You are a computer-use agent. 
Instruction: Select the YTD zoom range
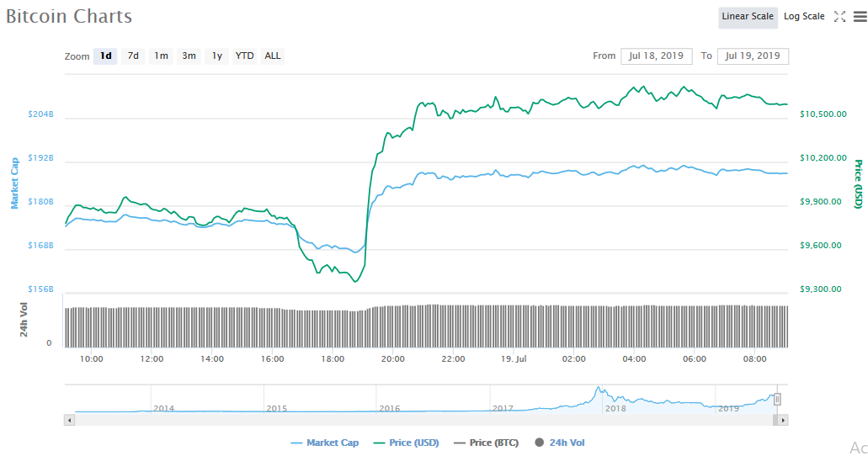[x=244, y=56]
